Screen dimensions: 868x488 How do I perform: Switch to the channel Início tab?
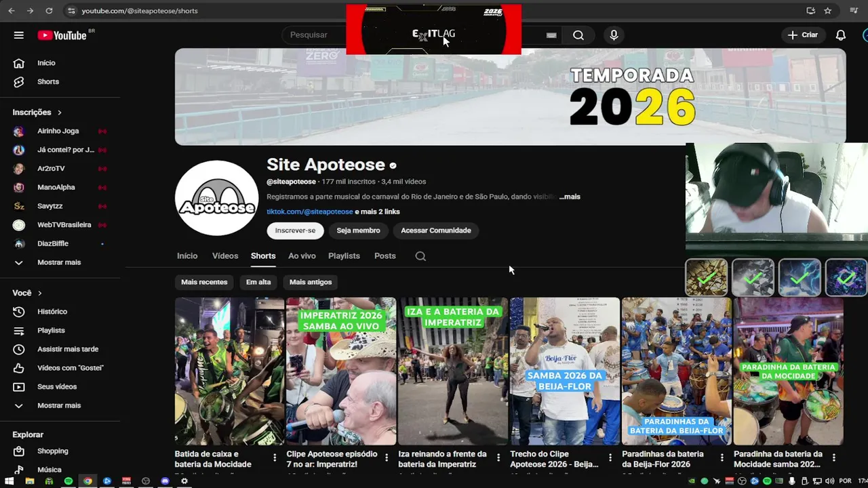[187, 256]
